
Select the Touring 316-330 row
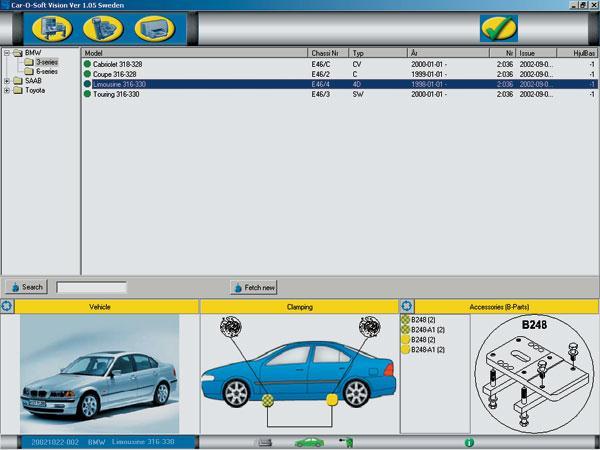click(x=340, y=94)
